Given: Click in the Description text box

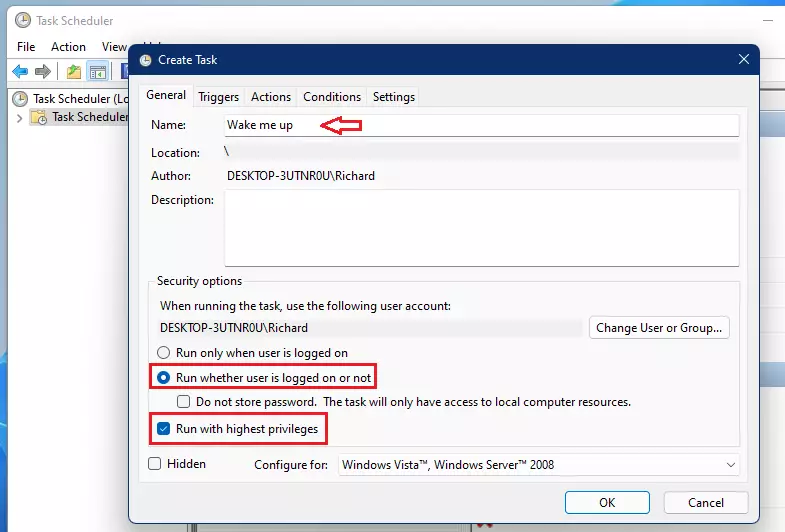Looking at the screenshot, I should tap(482, 228).
